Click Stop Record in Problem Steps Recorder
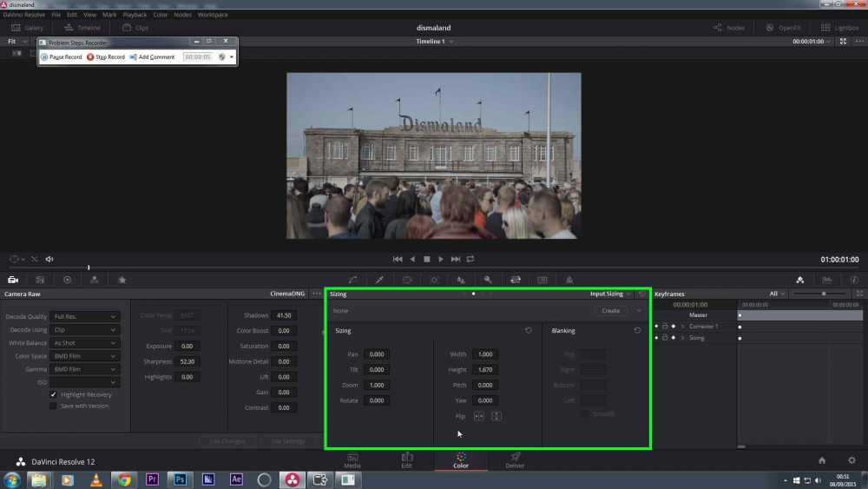The image size is (868, 489). [106, 57]
